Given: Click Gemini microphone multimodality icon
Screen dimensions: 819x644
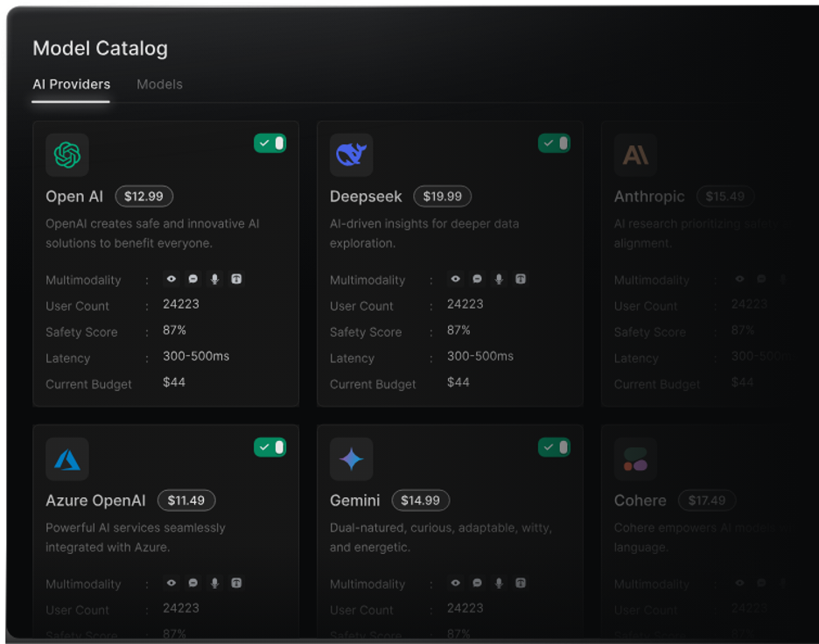Looking at the screenshot, I should [x=499, y=583].
